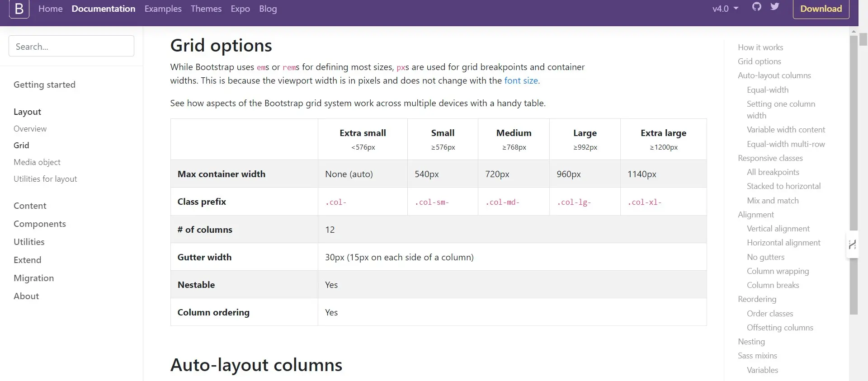Viewport: 868px width, 381px height.
Task: Expand the Getting started section
Action: [x=44, y=85]
